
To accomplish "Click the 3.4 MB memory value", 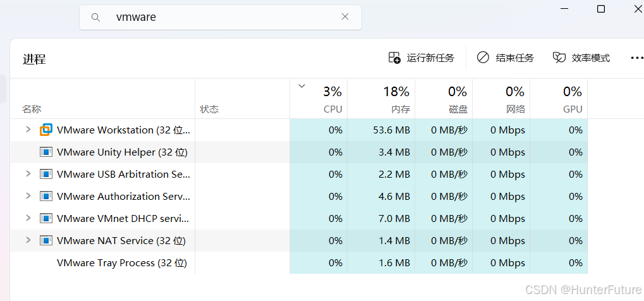I will coord(394,152).
